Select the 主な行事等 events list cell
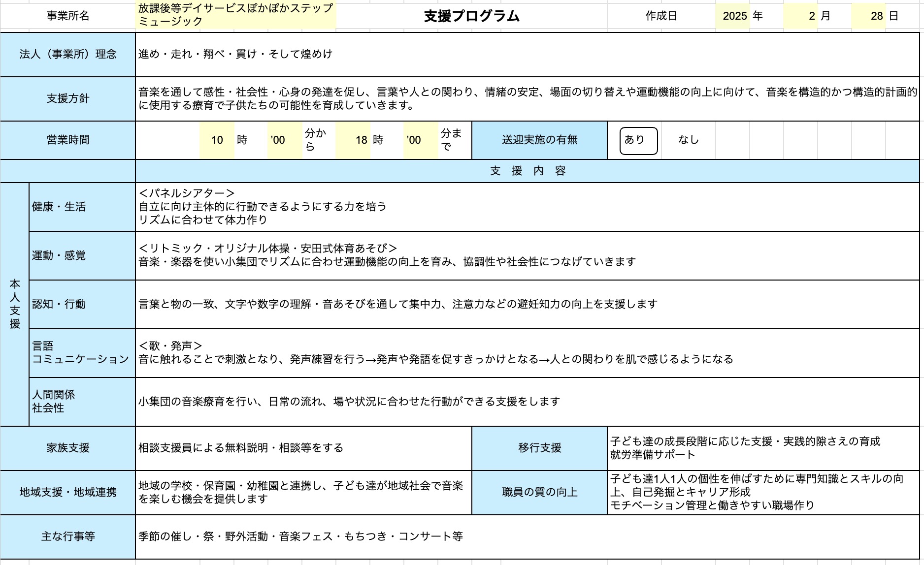The image size is (924, 565). (x=527, y=536)
